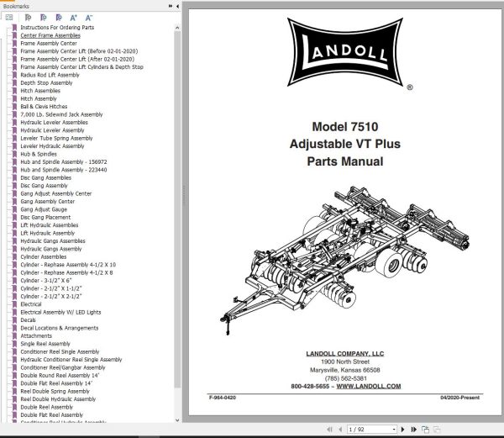The height and width of the screenshot is (438, 504).
Task: Open Double Flat Reel Assembly 14' bookmark
Action: pyautogui.click(x=56, y=383)
